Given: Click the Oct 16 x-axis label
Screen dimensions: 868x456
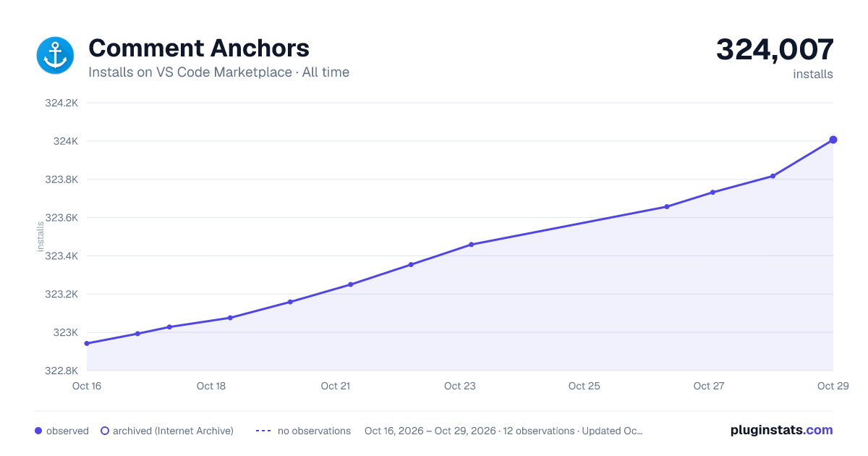Looking at the screenshot, I should [x=87, y=386].
